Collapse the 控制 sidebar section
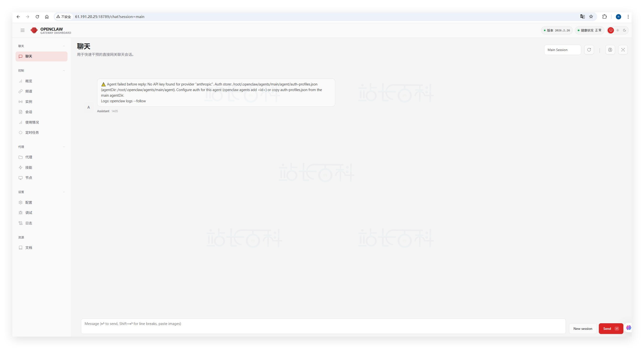Screen dimensions: 644x349 click(x=64, y=70)
